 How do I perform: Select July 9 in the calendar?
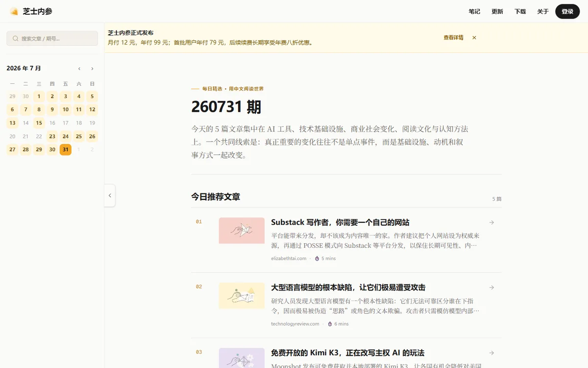click(x=52, y=109)
